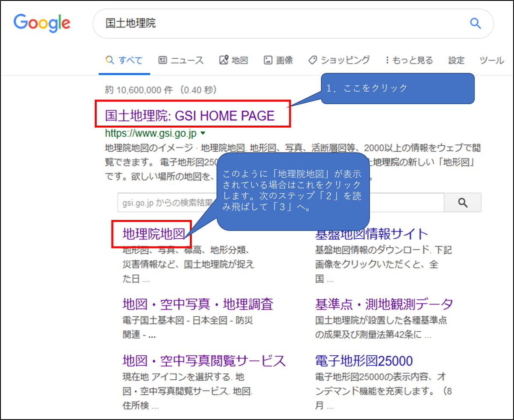Click the Google logo
The height and width of the screenshot is (420, 514).
point(42,23)
